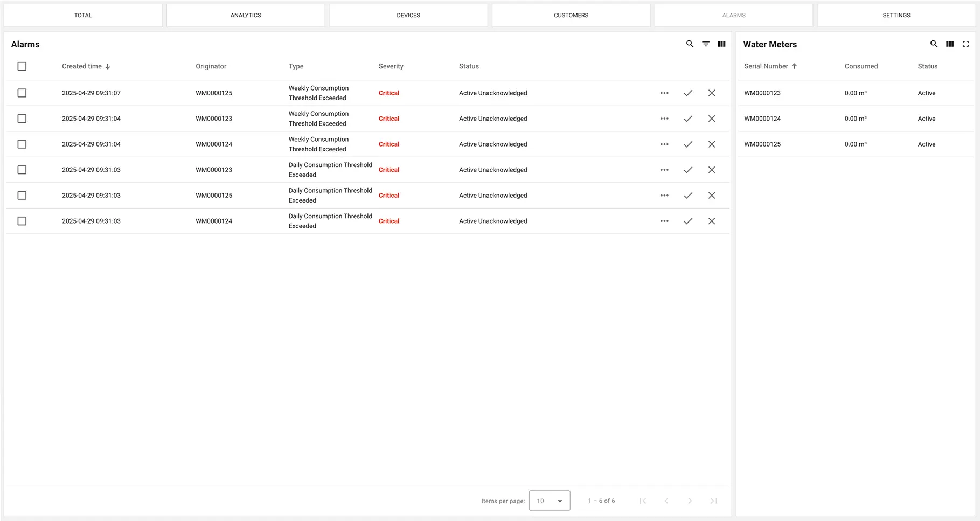This screenshot has height=521, width=980.
Task: Go to the Settings tab
Action: point(896,16)
